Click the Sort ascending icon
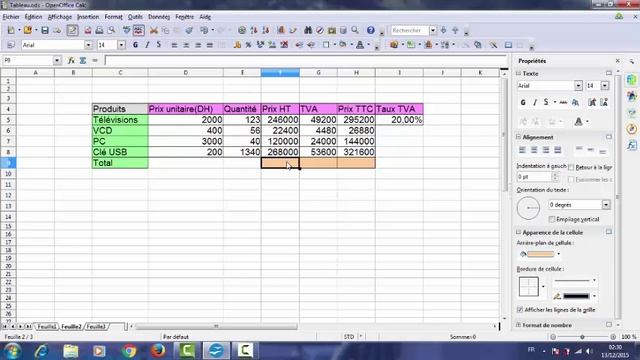 point(254,30)
